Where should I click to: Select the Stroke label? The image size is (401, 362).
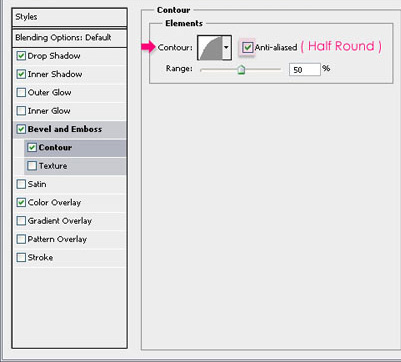(40, 257)
